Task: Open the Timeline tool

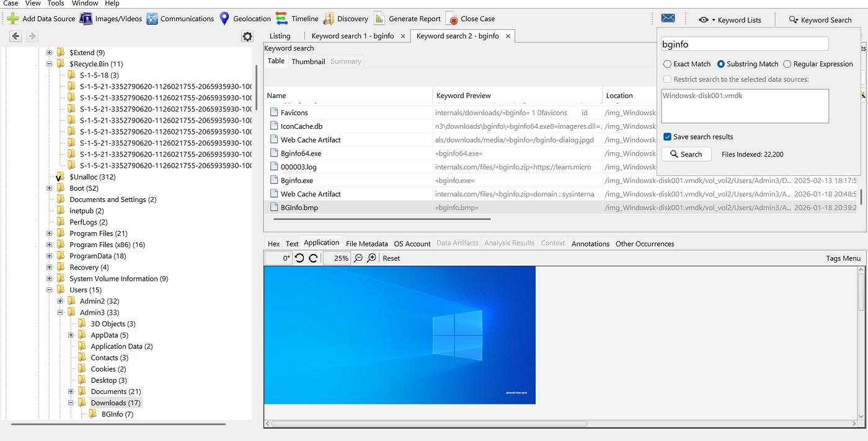Action: [282, 19]
